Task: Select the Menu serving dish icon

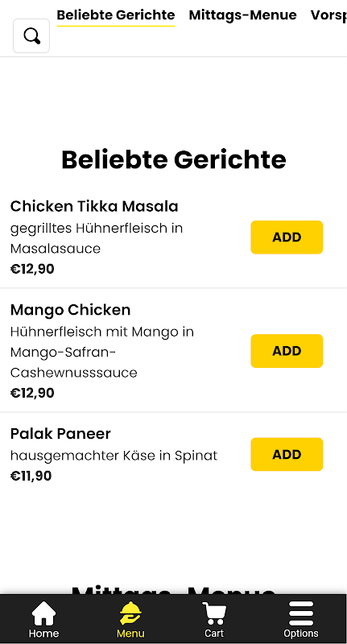Action: point(130,613)
